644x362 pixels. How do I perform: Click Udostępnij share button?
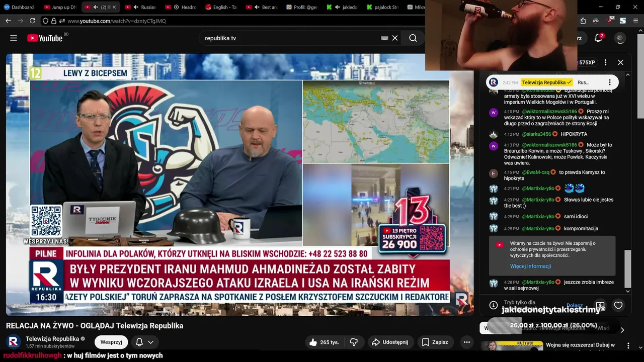coord(390,342)
